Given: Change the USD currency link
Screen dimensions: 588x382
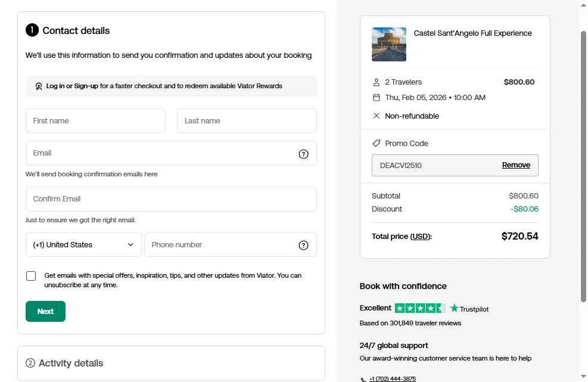Looking at the screenshot, I should pyautogui.click(x=420, y=237).
